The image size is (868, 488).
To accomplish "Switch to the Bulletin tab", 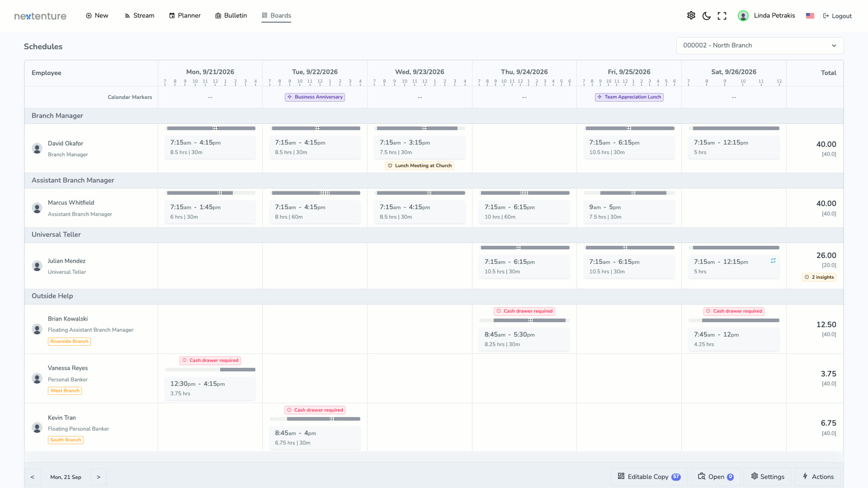I will pos(231,15).
